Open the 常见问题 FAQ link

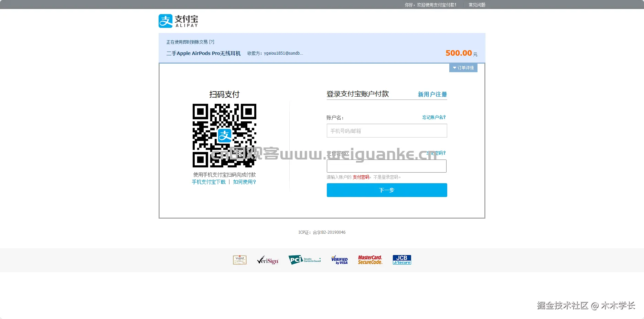pos(477,5)
